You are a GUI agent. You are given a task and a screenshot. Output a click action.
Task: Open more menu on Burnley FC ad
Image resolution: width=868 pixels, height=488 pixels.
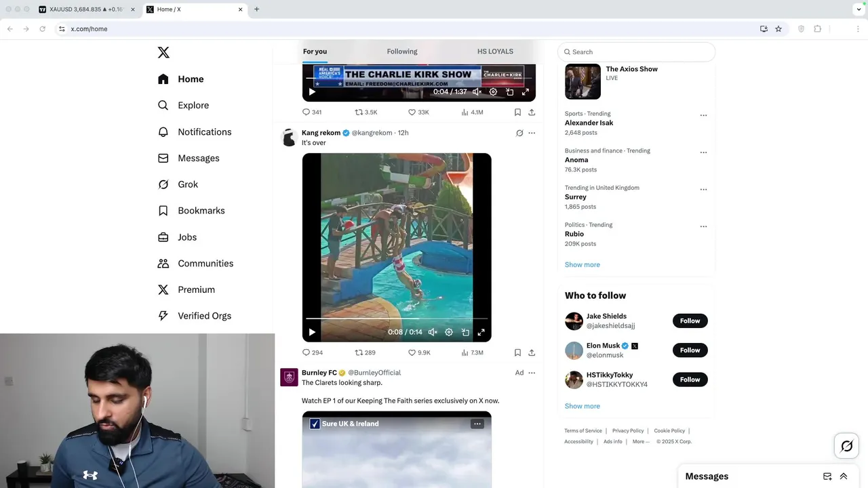tap(532, 373)
